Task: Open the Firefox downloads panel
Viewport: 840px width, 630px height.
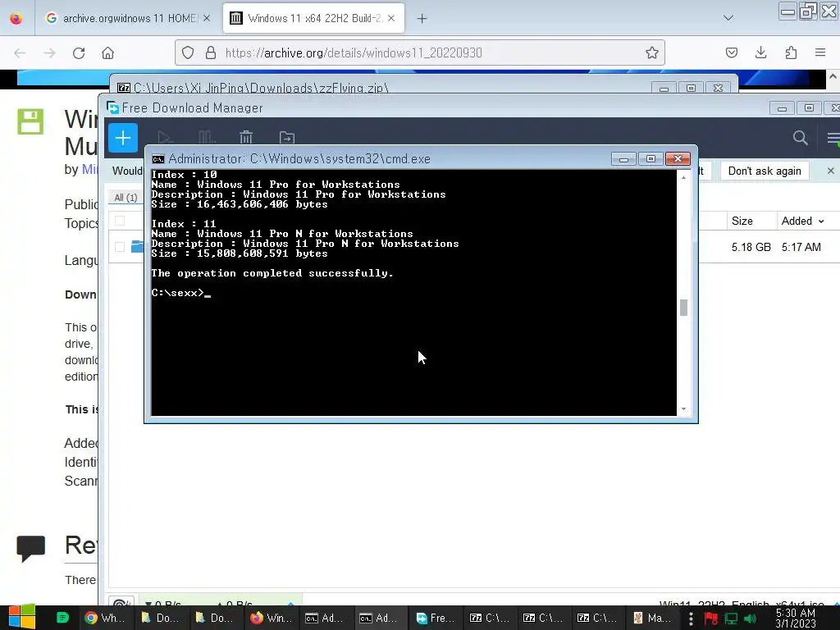Action: pos(760,52)
